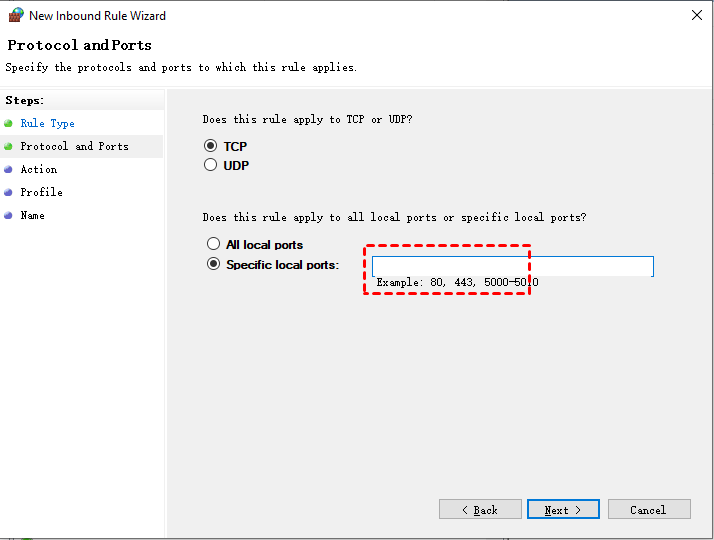The width and height of the screenshot is (714, 540).
Task: Click the blue bullet beside Action step
Action: (x=8, y=170)
